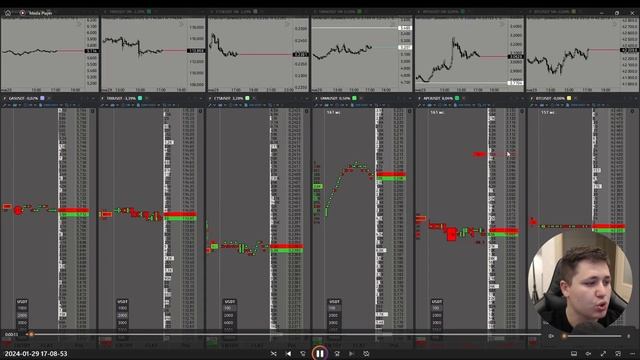Click the 0:00:13 elapsed time label
This screenshot has height=360, width=640.
(11, 334)
